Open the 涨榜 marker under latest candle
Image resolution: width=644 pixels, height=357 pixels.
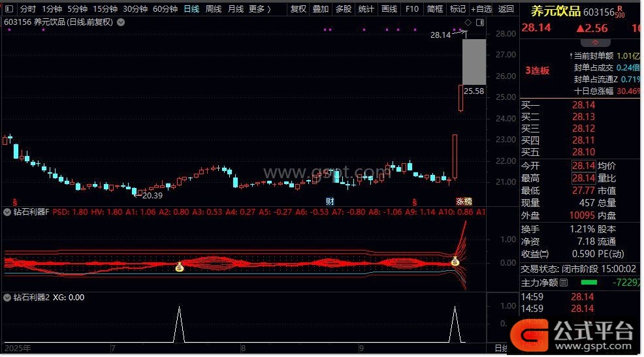coord(464,202)
